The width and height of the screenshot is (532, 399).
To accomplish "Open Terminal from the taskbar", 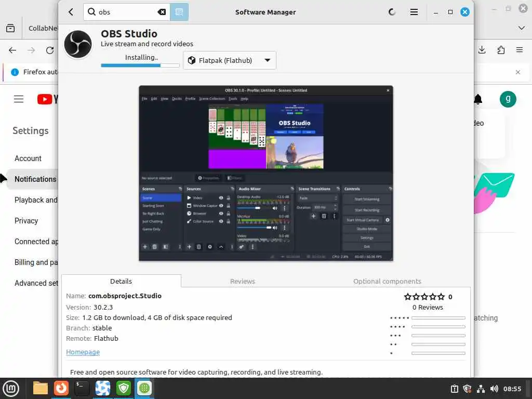I will coord(82,388).
